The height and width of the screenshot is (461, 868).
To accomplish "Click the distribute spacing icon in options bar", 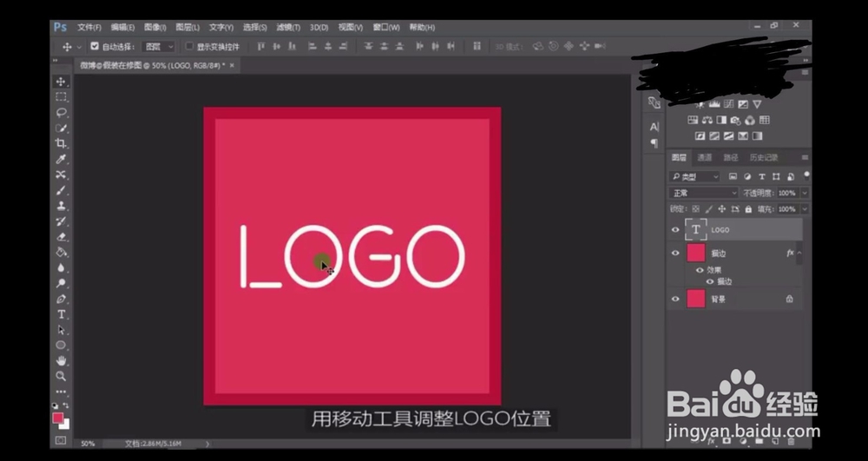I will pyautogui.click(x=477, y=47).
